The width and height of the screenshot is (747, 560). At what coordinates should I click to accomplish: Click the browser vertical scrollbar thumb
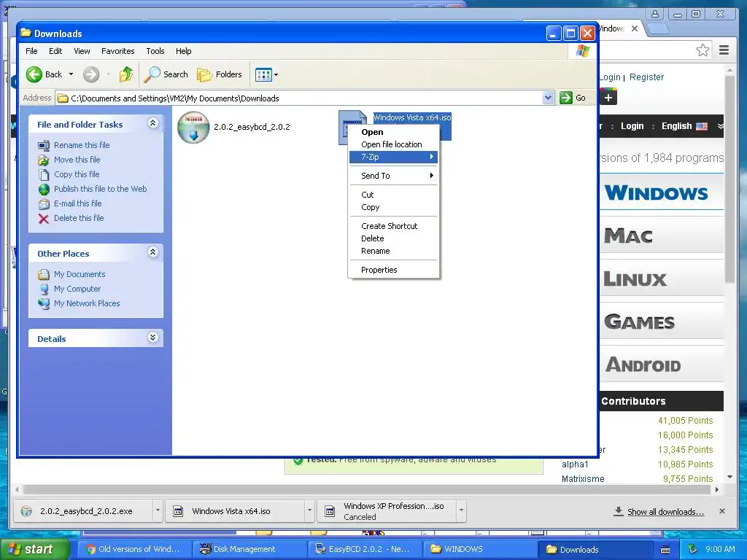point(729,179)
